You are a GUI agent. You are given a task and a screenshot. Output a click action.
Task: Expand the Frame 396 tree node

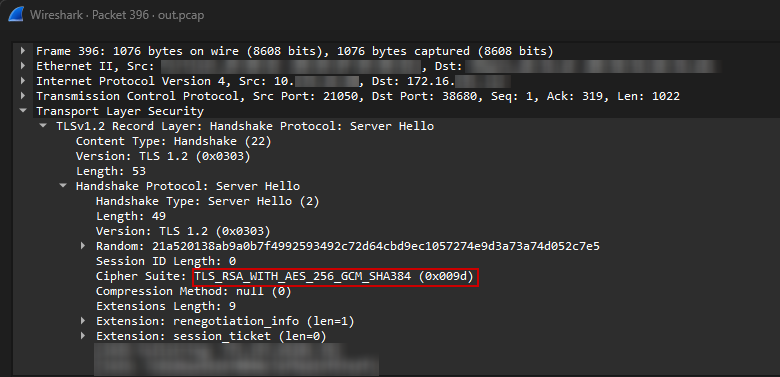(x=23, y=51)
